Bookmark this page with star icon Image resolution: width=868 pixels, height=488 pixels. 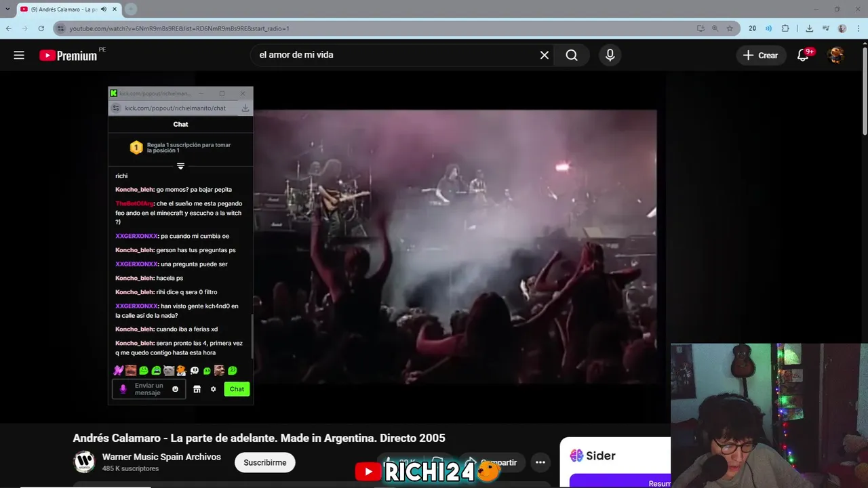(x=730, y=28)
